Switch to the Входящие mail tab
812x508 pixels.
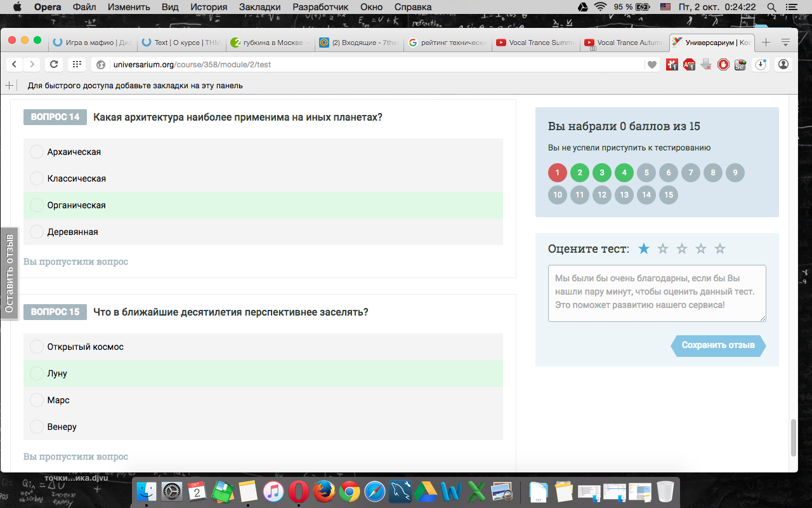click(x=358, y=43)
